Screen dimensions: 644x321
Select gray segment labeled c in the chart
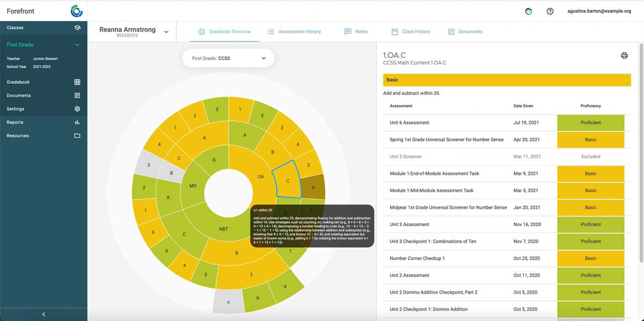[229, 302]
